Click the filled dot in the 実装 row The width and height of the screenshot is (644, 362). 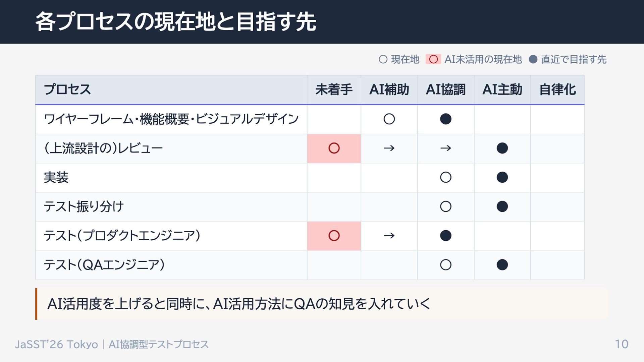[502, 177]
